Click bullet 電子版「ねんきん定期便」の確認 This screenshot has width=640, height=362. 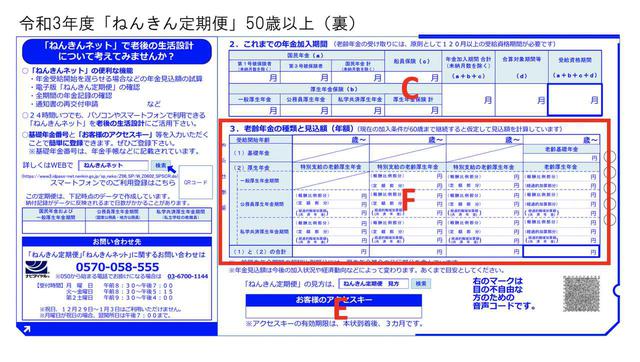click(85, 87)
